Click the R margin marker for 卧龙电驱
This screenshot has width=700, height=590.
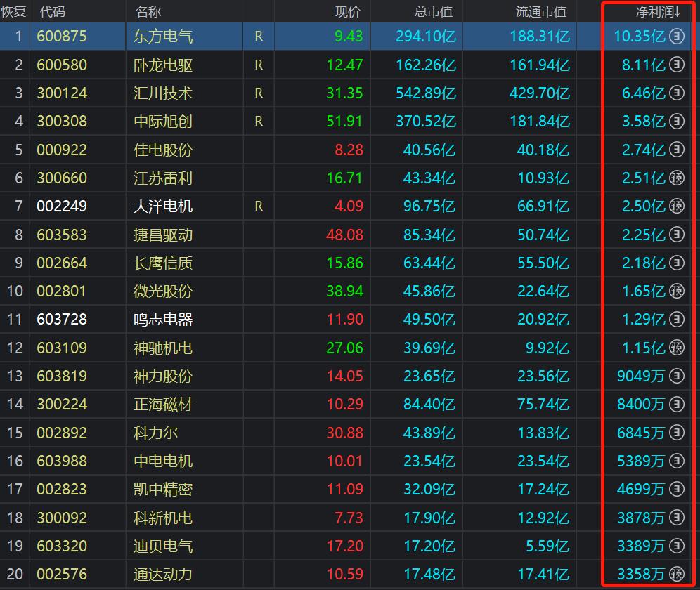(x=259, y=65)
